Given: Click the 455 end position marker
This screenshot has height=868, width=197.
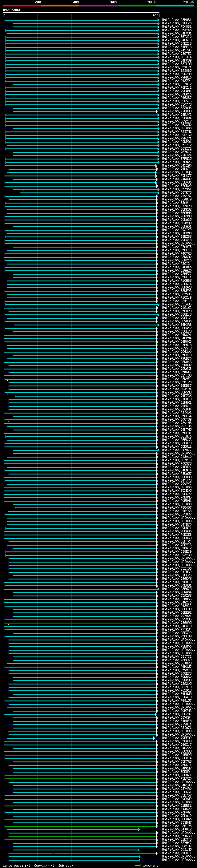Looking at the screenshot, I should coord(155,15).
